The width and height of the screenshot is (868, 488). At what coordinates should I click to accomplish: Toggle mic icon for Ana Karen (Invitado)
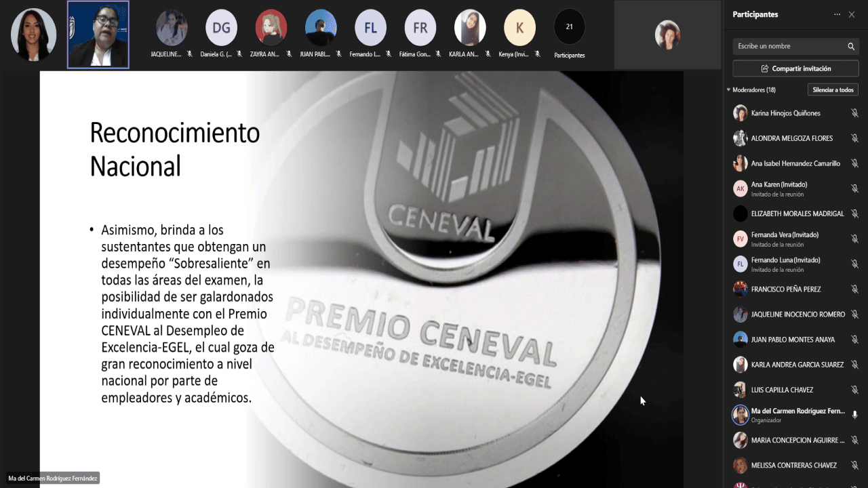coord(854,188)
